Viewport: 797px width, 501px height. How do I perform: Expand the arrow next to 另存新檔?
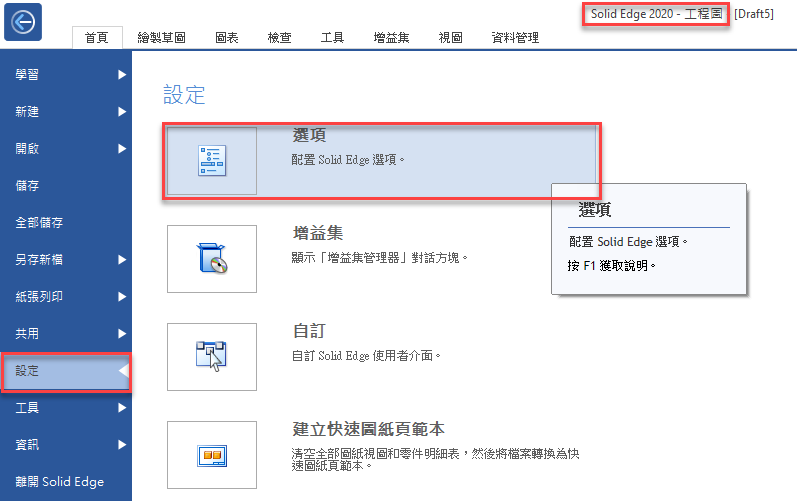122,260
